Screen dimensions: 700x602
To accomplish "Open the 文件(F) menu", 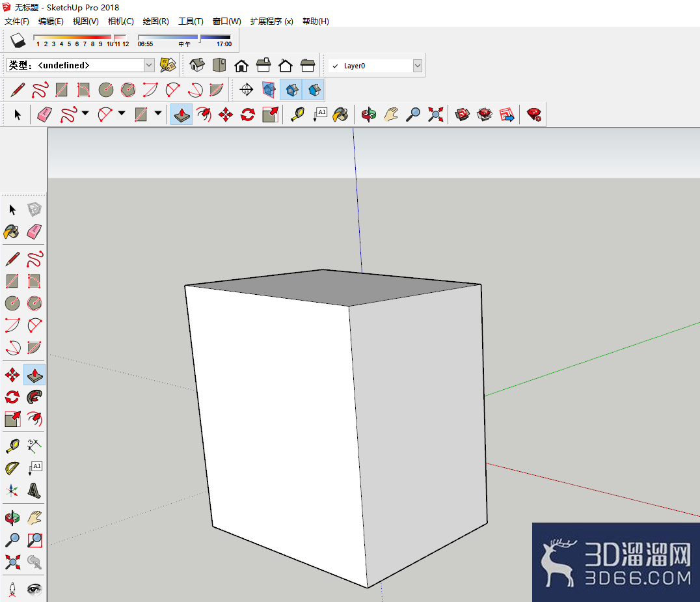I will click(16, 21).
